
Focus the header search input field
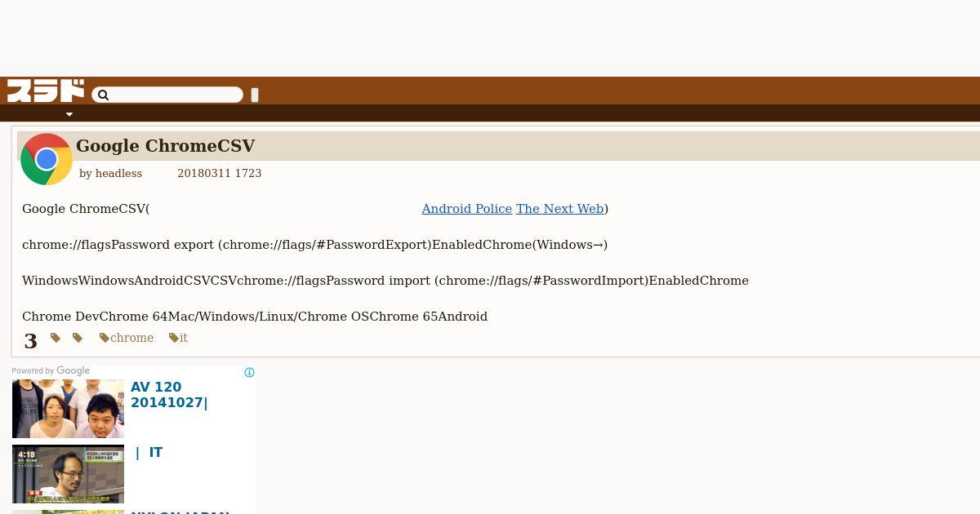coord(167,95)
